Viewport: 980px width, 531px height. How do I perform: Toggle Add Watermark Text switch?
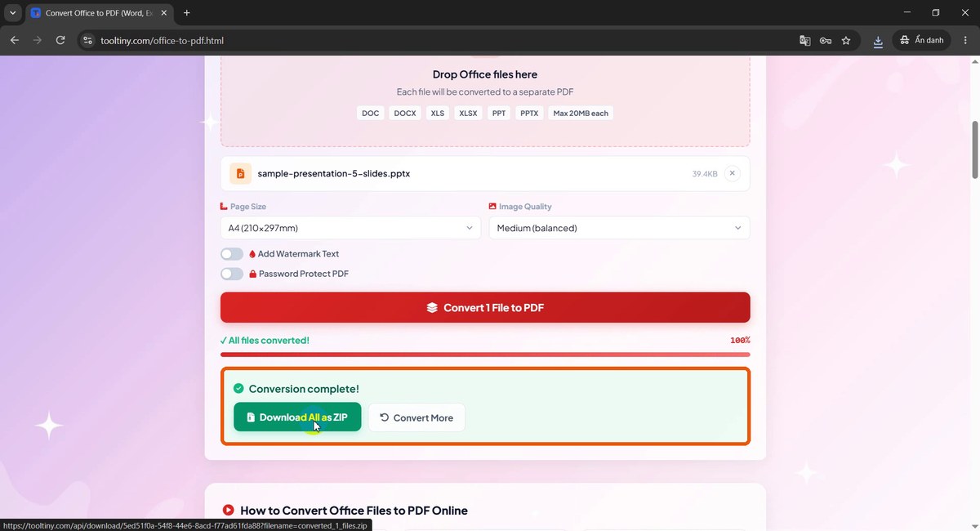click(232, 254)
